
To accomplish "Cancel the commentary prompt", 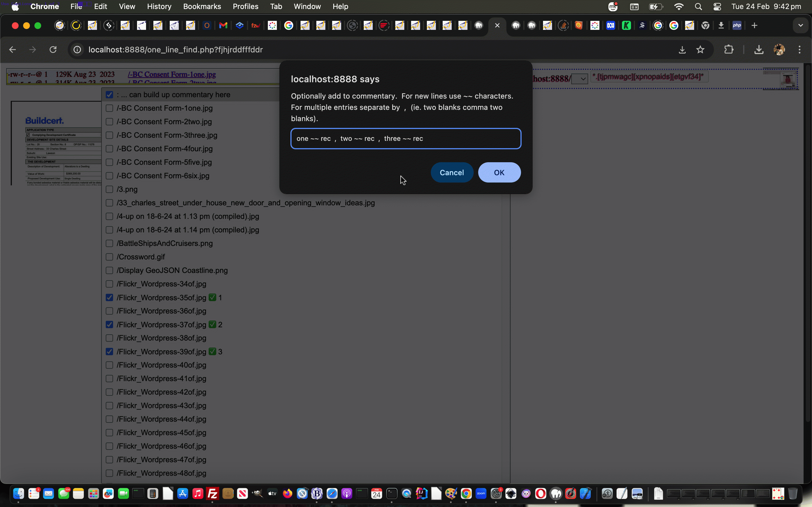I will [x=452, y=172].
